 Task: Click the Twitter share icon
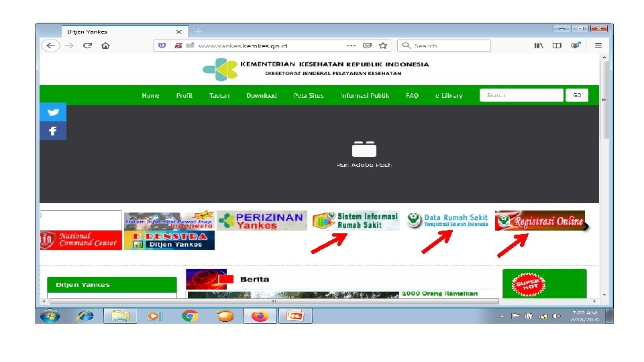click(53, 112)
